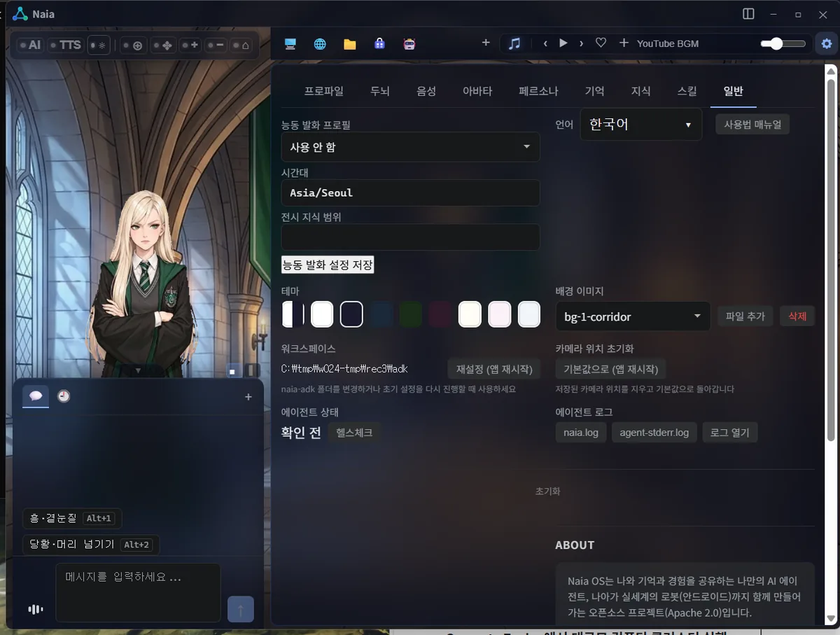Adjust the BGM volume slider

click(783, 43)
